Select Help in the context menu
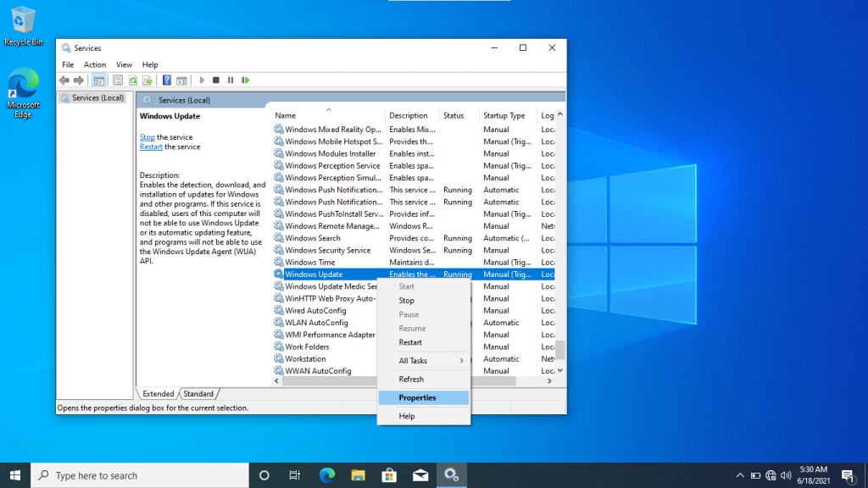 point(424,416)
